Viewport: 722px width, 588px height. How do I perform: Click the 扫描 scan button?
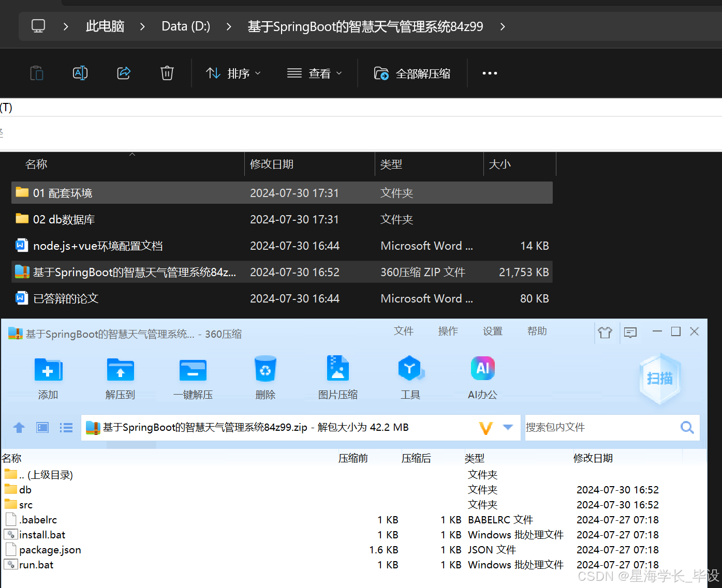pos(660,379)
